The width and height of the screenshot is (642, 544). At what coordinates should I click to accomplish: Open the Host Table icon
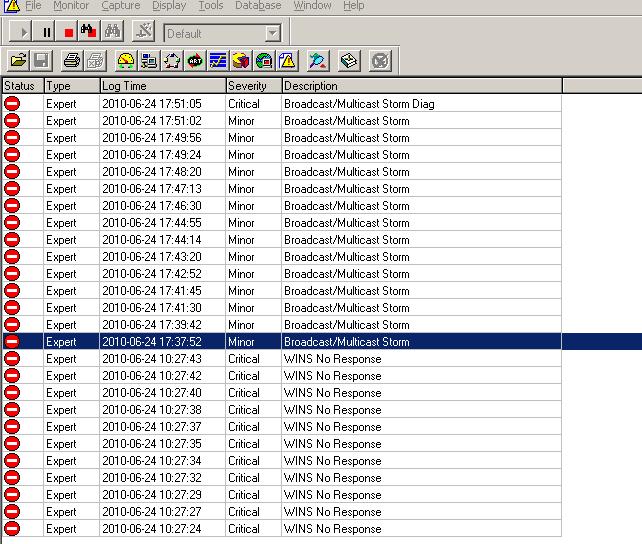coord(149,61)
